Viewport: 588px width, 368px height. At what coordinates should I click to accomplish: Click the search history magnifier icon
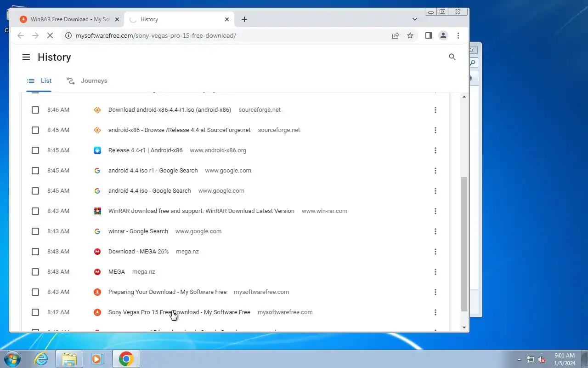pos(452,57)
